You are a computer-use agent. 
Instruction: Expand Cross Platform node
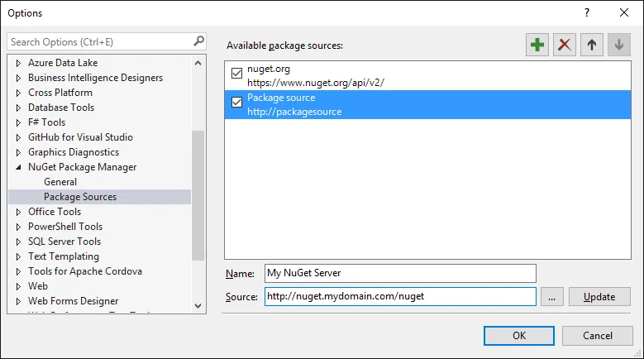[18, 93]
